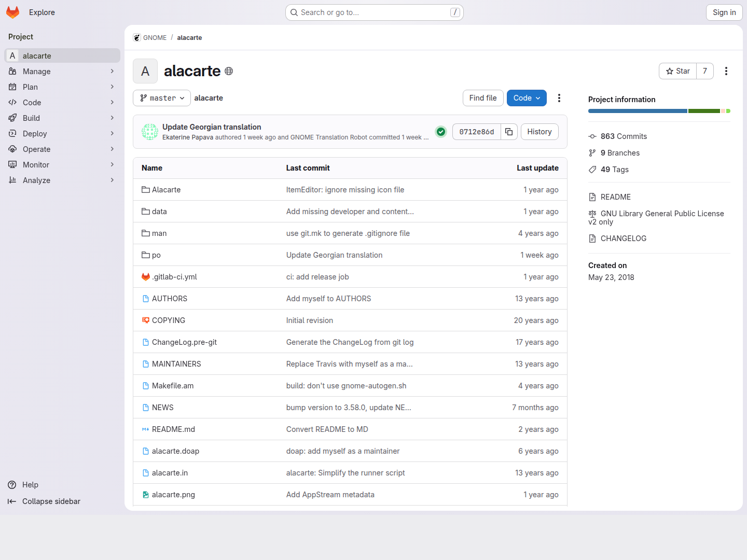
Task: Open the master branch dropdown
Action: point(162,98)
